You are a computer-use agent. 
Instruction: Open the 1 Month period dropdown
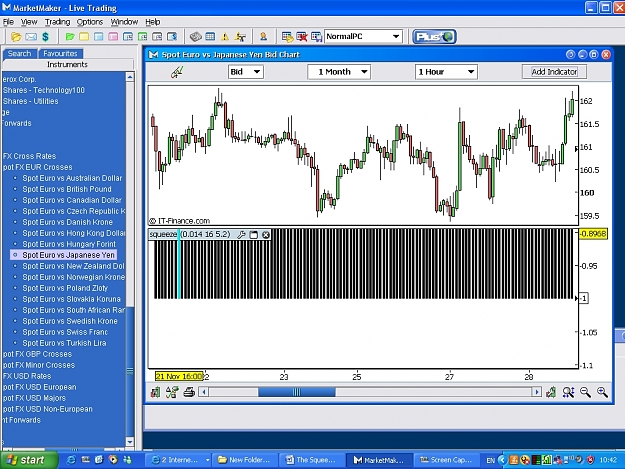click(339, 72)
